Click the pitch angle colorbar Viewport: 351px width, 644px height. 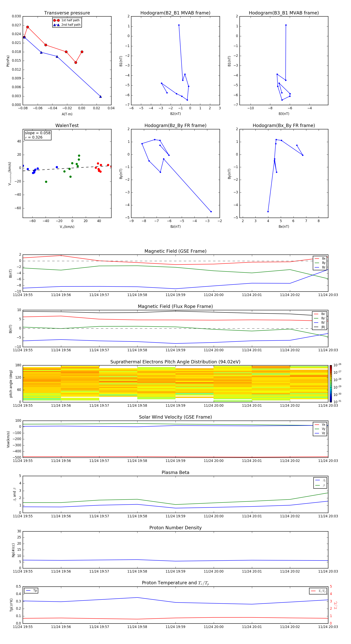point(331,383)
